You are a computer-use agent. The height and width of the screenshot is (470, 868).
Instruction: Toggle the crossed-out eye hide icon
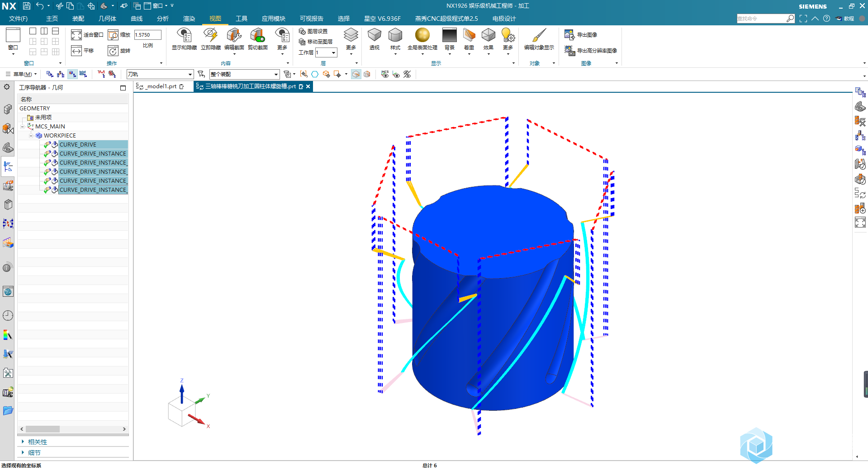407,74
